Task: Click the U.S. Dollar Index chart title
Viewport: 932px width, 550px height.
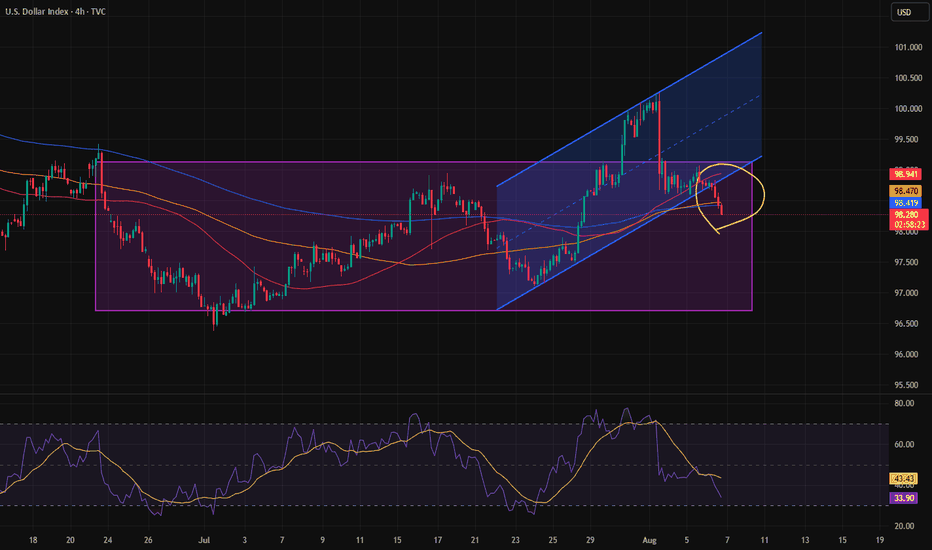Action: 55,11
